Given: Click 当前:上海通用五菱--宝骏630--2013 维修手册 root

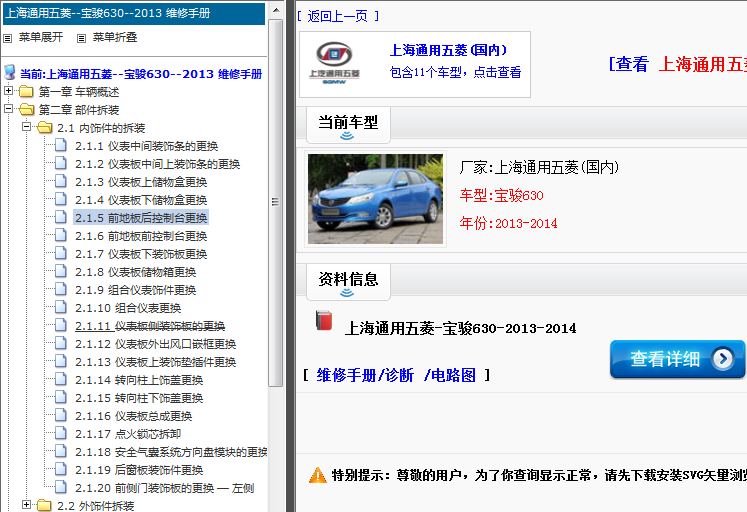Looking at the screenshot, I should pyautogui.click(x=141, y=74).
